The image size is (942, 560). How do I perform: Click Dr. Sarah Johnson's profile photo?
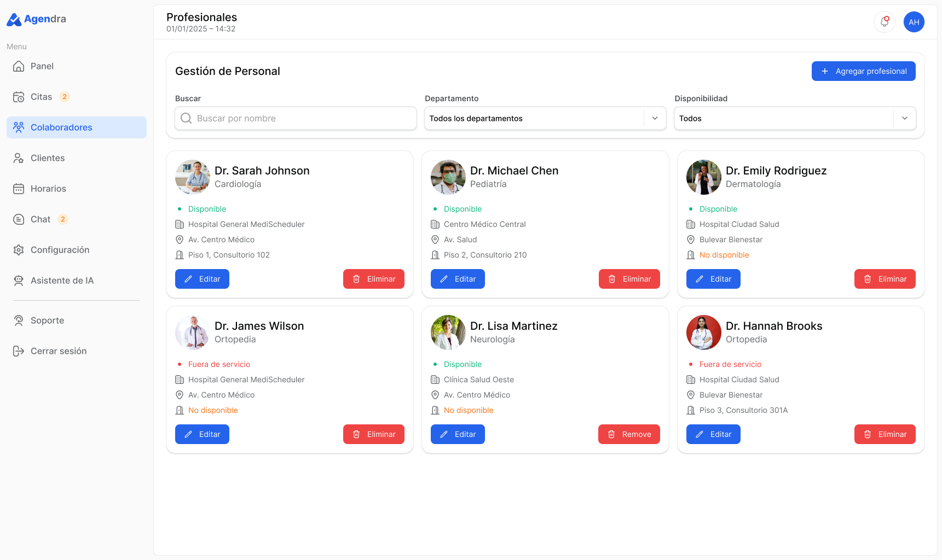(193, 177)
